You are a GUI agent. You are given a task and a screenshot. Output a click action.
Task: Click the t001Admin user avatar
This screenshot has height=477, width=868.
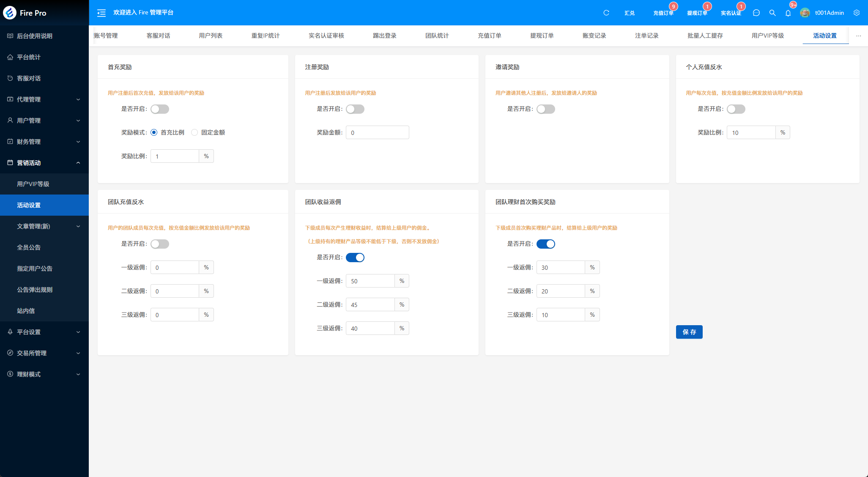coord(805,13)
